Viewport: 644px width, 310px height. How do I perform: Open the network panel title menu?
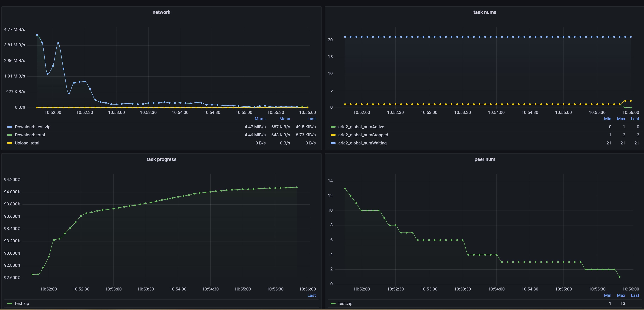point(161,12)
